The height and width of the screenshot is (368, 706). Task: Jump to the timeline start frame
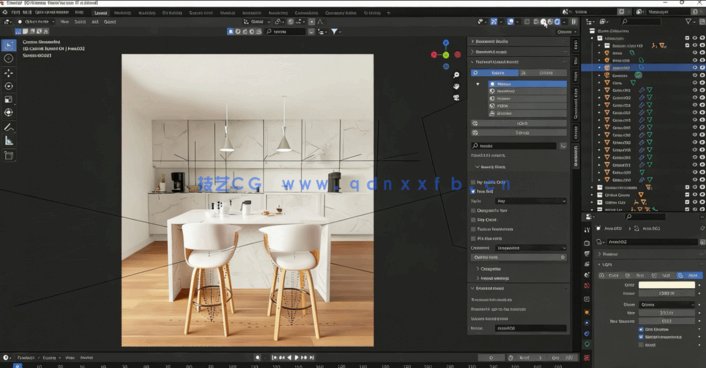pos(274,358)
